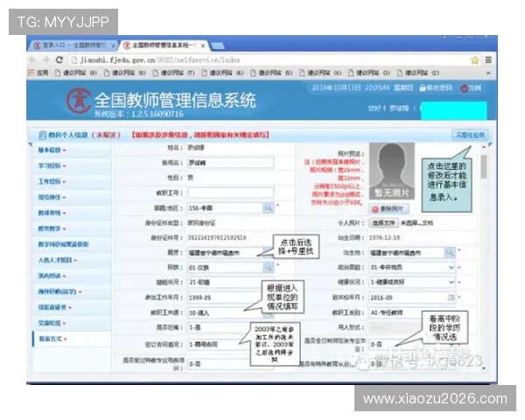
Task: Reload the page with the refresh icon
Action: pos(59,59)
